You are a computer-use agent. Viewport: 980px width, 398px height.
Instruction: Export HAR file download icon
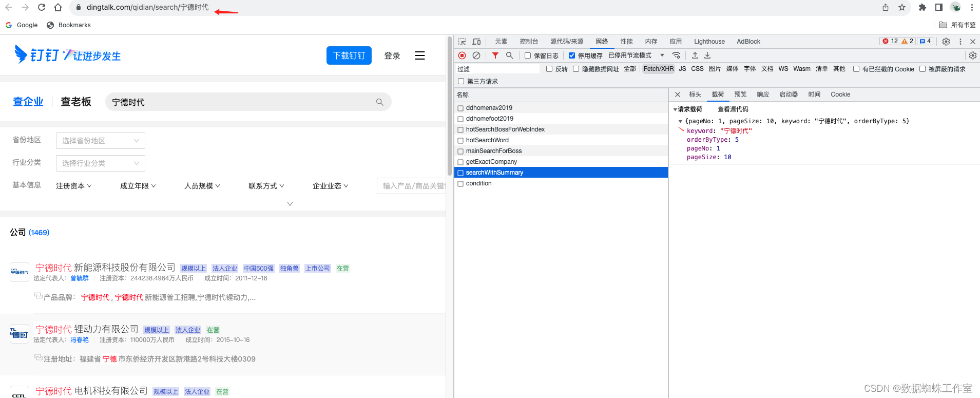click(x=707, y=55)
